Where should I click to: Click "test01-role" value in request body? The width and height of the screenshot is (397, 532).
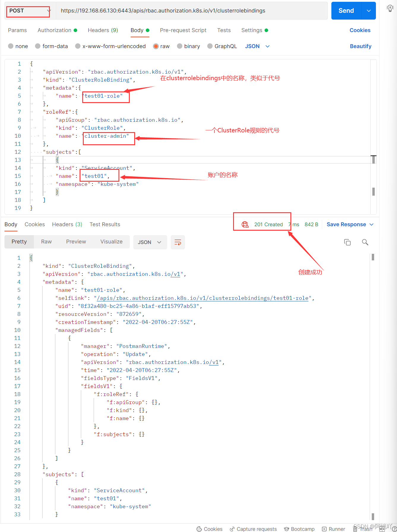102,96
